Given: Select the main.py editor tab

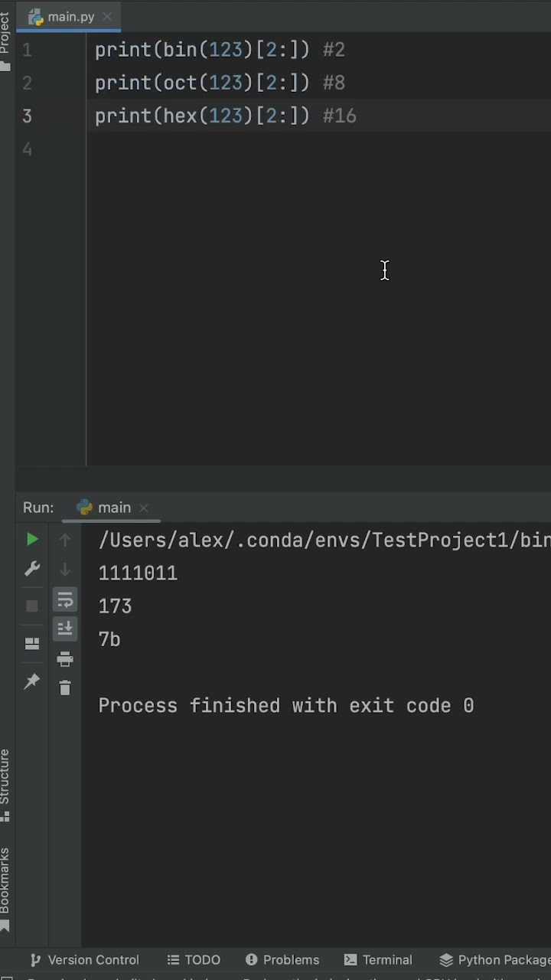Looking at the screenshot, I should coord(70,16).
